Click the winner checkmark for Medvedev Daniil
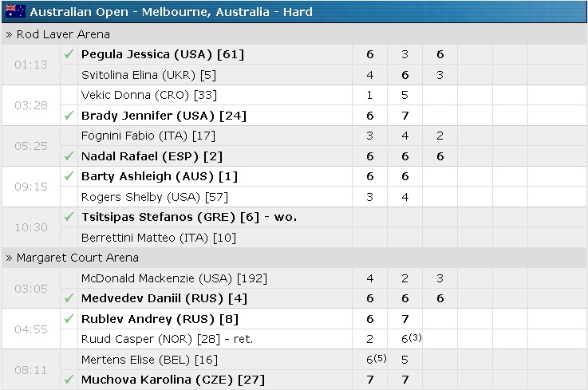The width and height of the screenshot is (588, 390). click(69, 298)
